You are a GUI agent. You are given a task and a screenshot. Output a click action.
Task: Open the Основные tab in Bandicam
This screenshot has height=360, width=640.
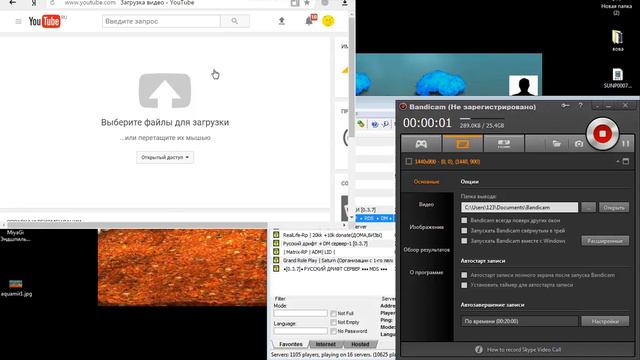pos(427,182)
